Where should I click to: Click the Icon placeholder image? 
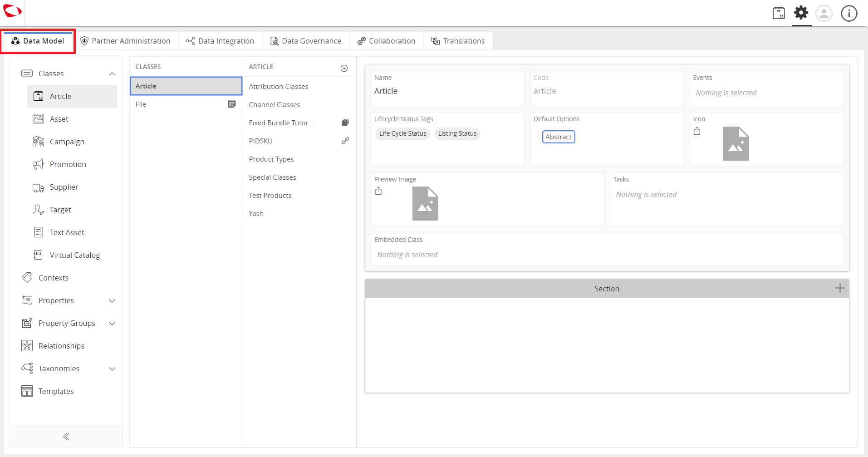736,143
